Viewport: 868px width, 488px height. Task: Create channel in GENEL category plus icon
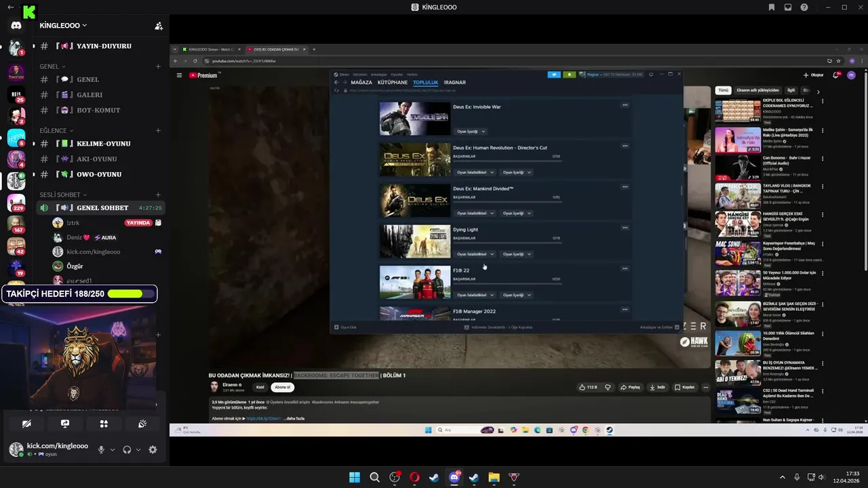(x=158, y=66)
